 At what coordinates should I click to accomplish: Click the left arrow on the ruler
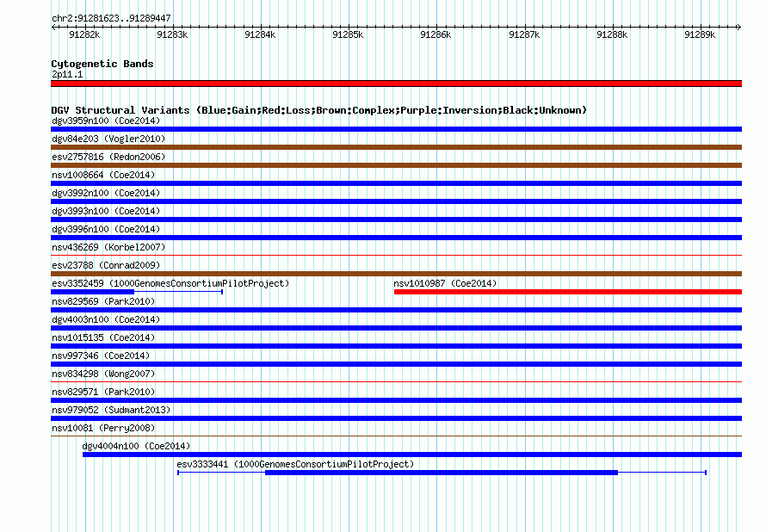point(53,27)
